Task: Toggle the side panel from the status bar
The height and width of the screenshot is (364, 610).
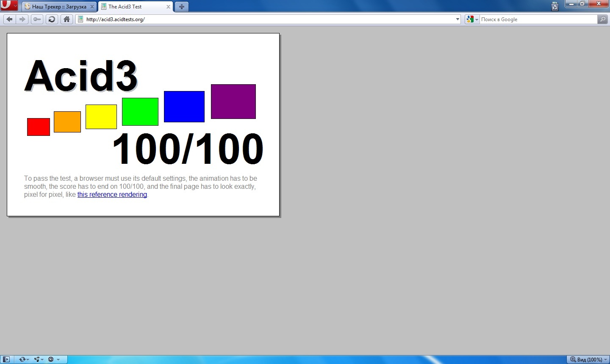Action: [x=6, y=359]
